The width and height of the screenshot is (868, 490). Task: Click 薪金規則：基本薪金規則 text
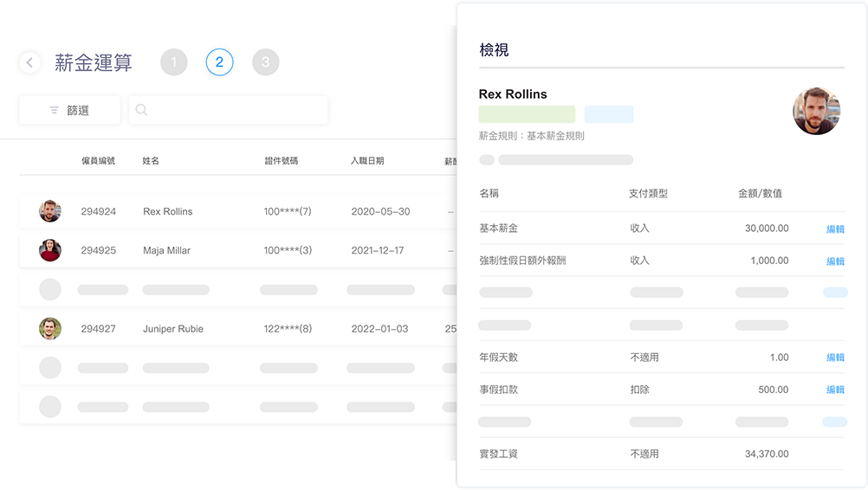click(531, 136)
